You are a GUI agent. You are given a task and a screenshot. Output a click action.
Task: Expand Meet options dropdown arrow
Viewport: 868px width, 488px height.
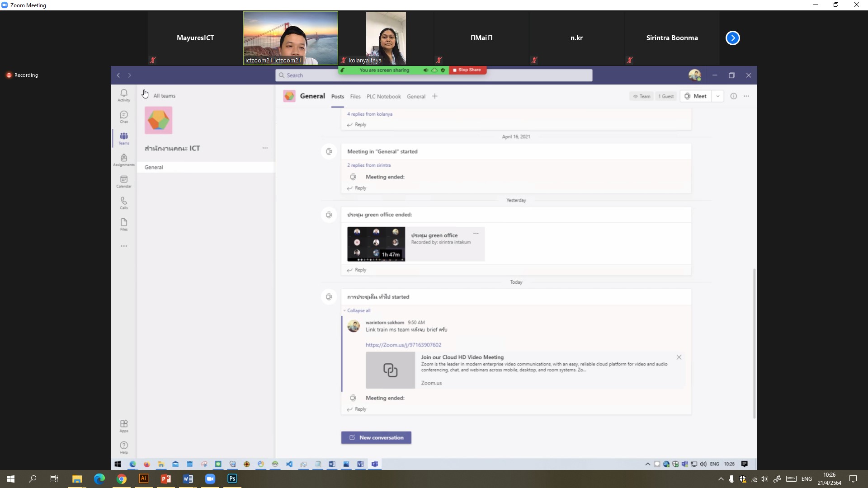(718, 96)
